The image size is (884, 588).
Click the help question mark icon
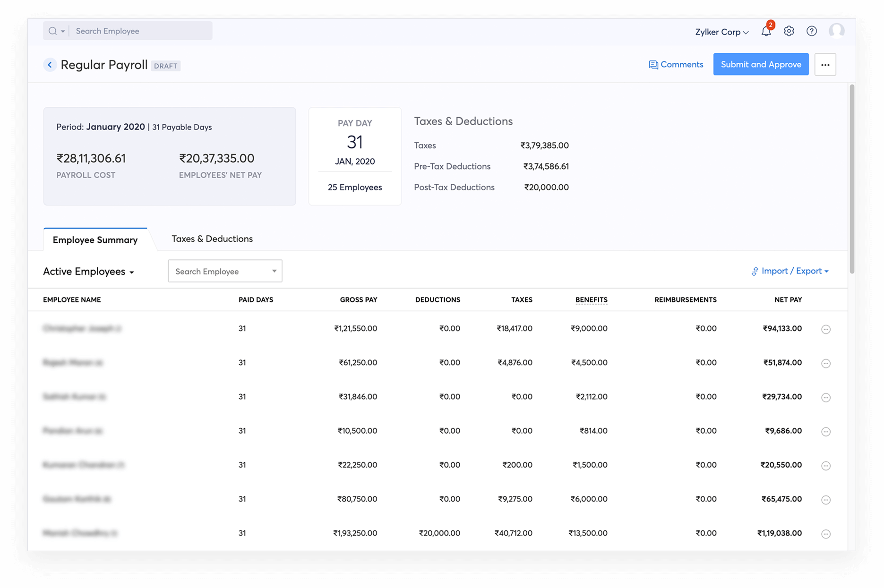pyautogui.click(x=812, y=31)
